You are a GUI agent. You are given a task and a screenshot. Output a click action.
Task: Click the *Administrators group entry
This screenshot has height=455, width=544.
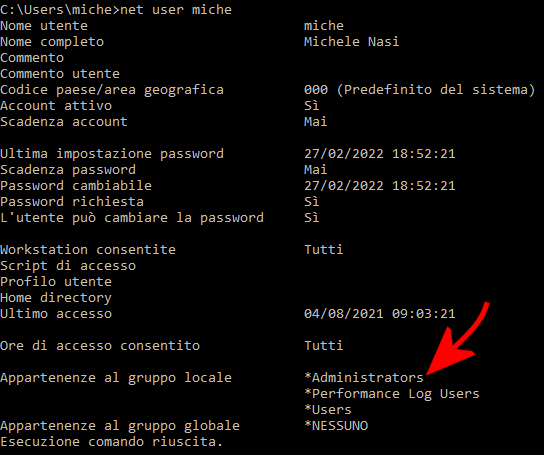point(364,378)
